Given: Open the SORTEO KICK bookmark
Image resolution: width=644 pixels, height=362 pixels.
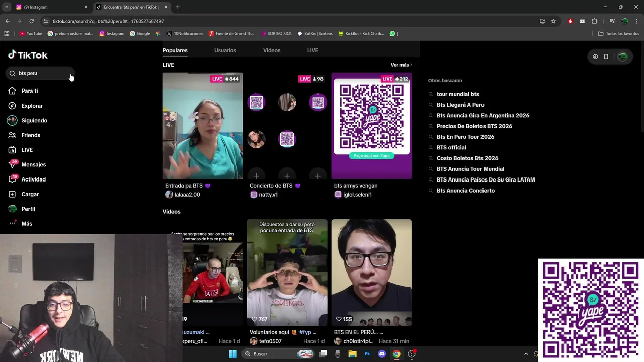Looking at the screenshot, I should (x=276, y=34).
